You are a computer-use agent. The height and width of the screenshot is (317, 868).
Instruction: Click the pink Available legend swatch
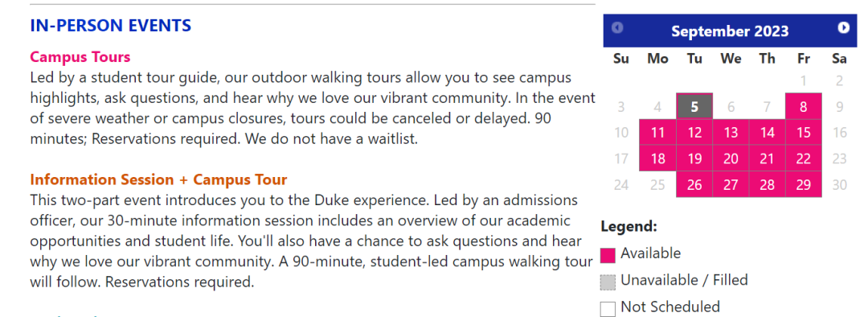[x=608, y=255]
